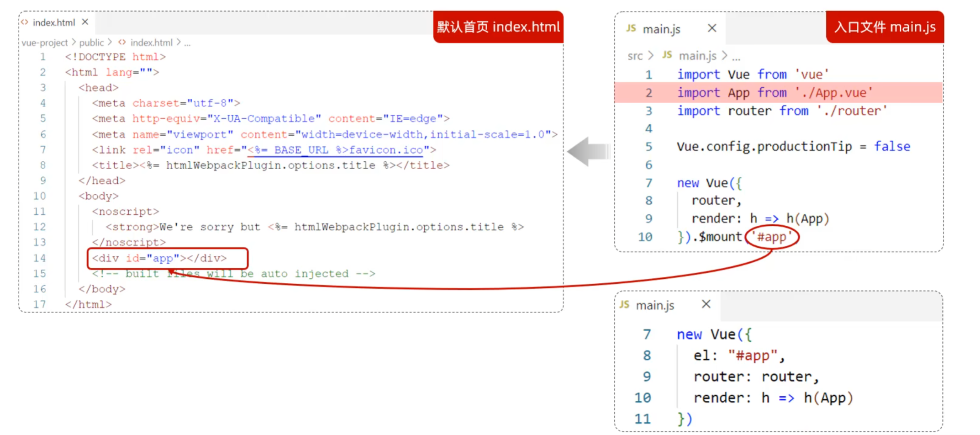Click the viewport meta line
Image resolution: width=980 pixels, height=435 pixels.
click(325, 134)
